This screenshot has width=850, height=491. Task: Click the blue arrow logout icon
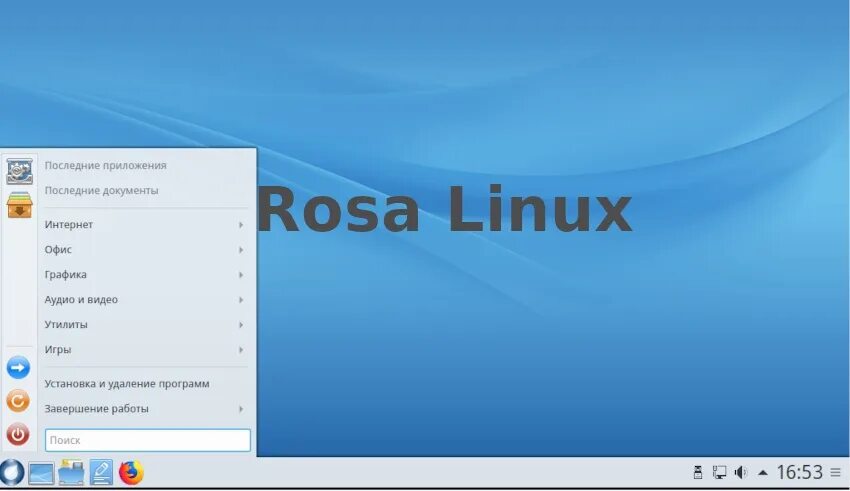coord(18,367)
